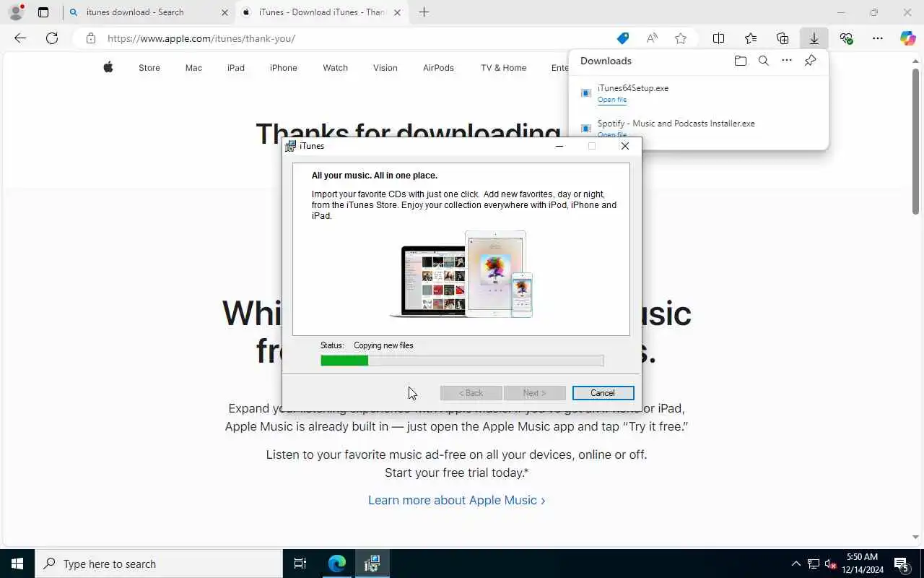The width and height of the screenshot is (924, 578).
Task: Open more options in Downloads panel
Action: click(x=787, y=61)
